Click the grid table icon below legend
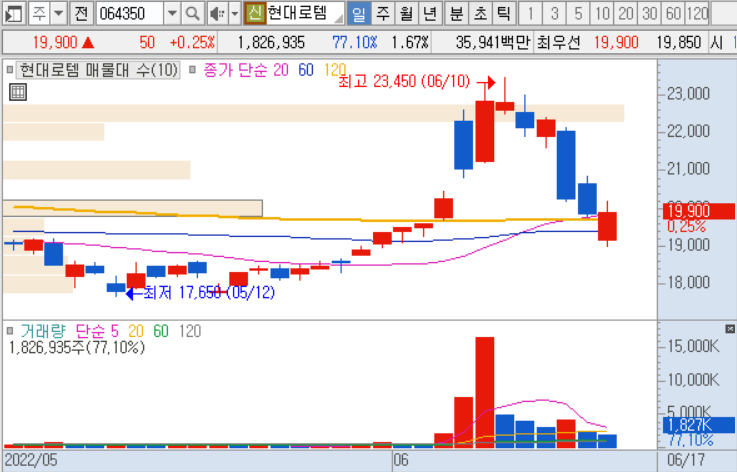This screenshot has width=737, height=472. point(18,92)
